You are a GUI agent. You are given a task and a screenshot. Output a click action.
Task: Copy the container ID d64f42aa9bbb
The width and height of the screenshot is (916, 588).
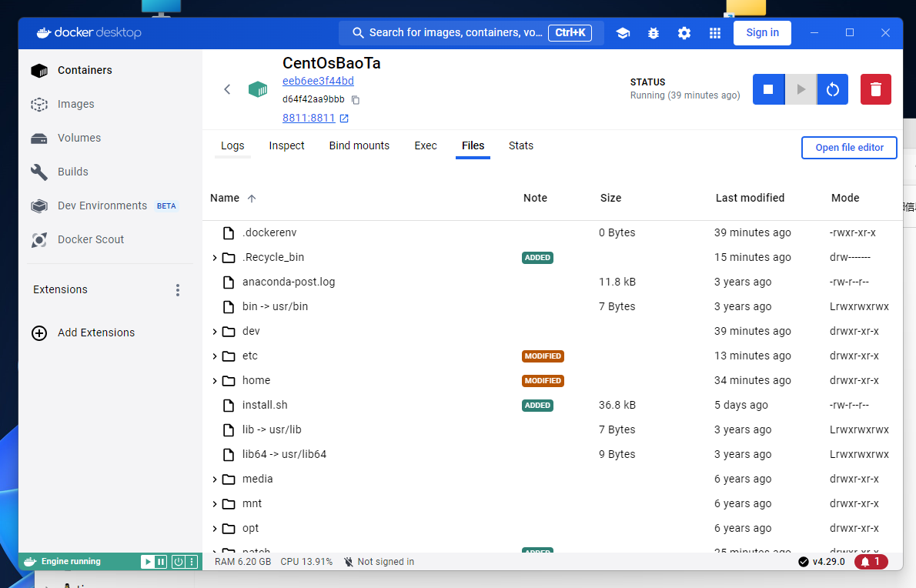355,100
